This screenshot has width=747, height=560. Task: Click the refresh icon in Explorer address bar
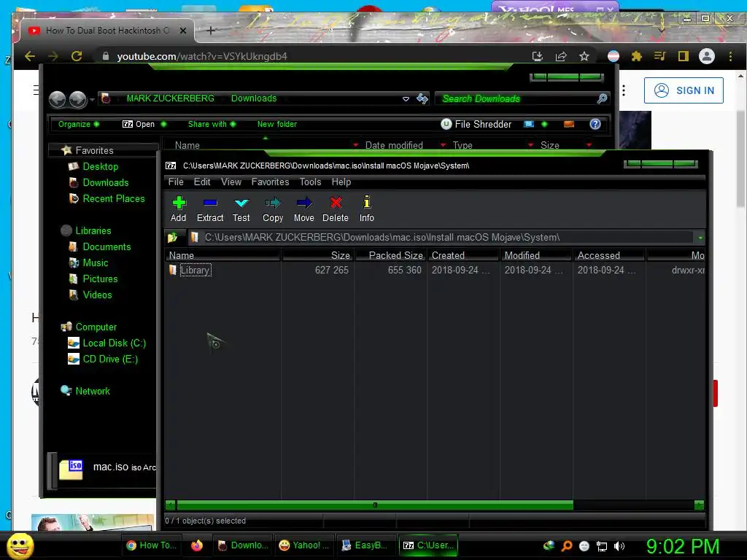coord(422,98)
